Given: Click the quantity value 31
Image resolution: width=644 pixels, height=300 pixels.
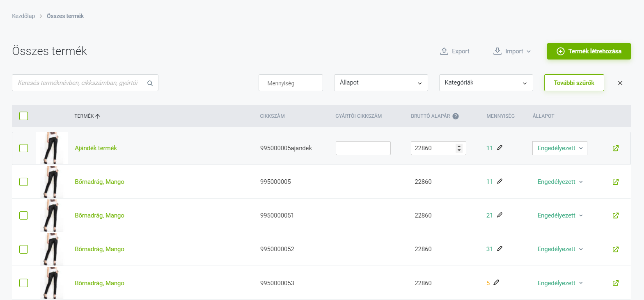Looking at the screenshot, I should [x=490, y=249].
